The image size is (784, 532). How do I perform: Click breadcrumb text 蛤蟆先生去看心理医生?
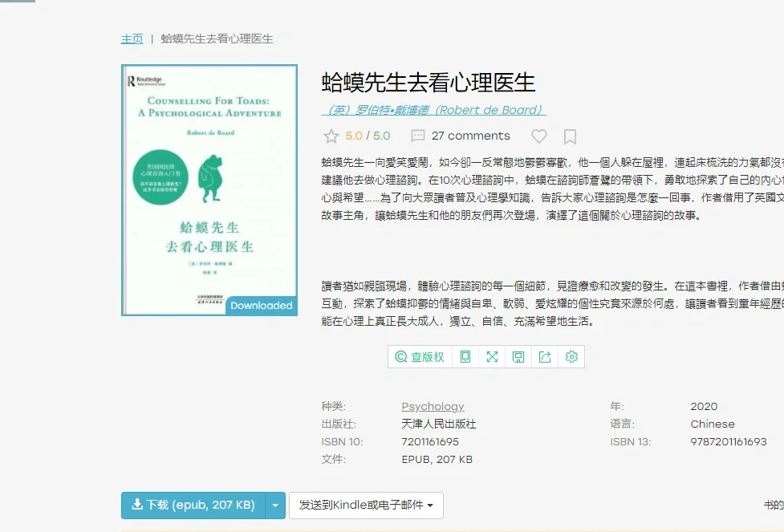(217, 39)
